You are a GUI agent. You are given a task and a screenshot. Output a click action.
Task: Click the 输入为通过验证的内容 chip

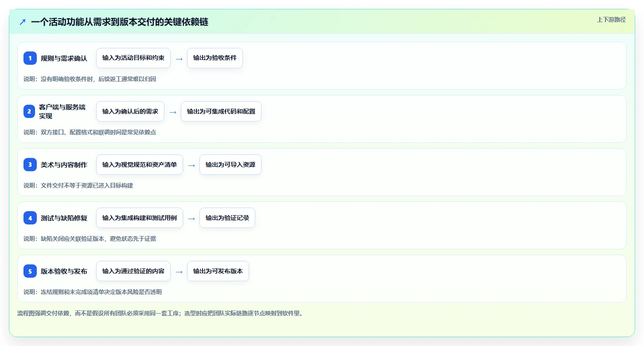point(133,271)
